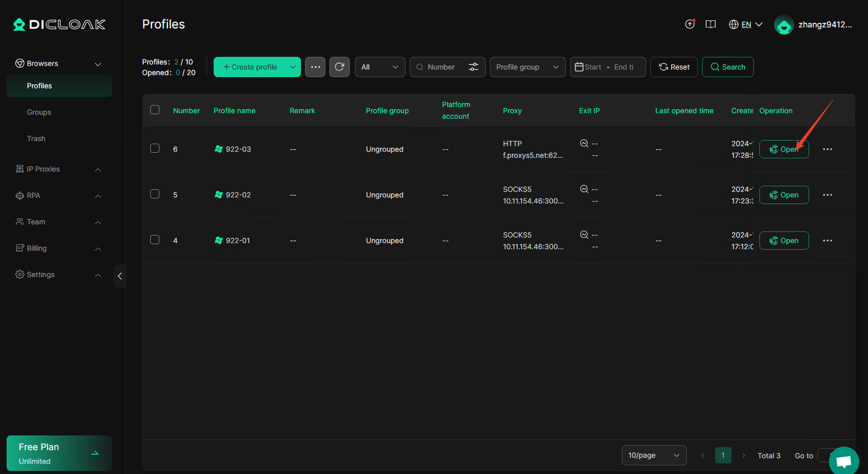Open the EN language selector
Screen dimensions: 868x474
pyautogui.click(x=746, y=24)
